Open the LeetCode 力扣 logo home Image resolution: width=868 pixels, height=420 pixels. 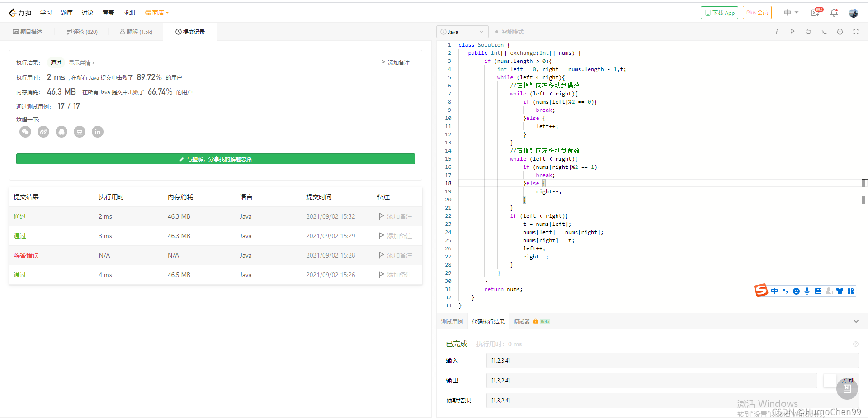tap(20, 13)
